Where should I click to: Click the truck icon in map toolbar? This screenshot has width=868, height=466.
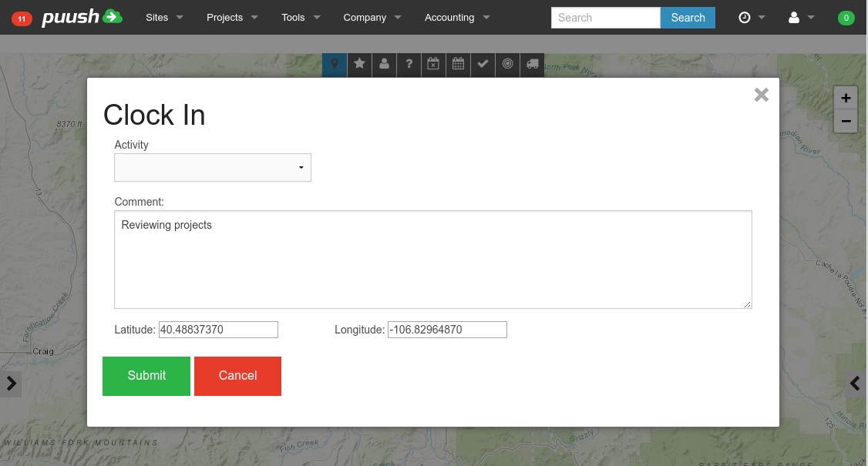coord(532,65)
